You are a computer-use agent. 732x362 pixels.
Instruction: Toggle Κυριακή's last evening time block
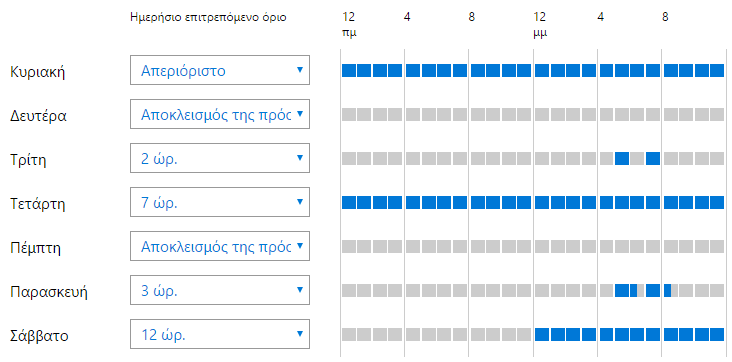[717, 71]
